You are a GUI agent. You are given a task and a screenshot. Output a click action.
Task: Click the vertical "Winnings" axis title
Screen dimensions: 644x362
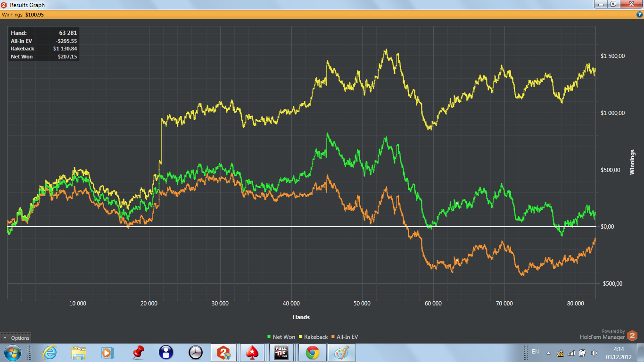pos(632,162)
